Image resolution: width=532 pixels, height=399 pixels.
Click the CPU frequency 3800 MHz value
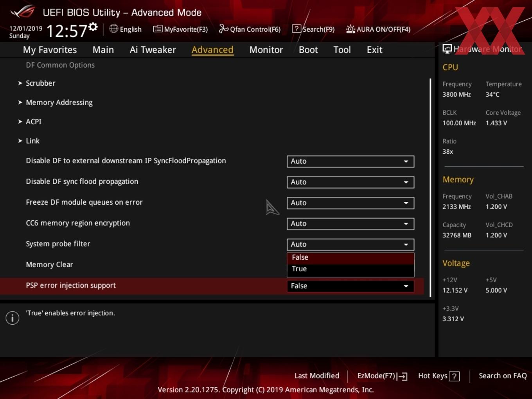457,94
